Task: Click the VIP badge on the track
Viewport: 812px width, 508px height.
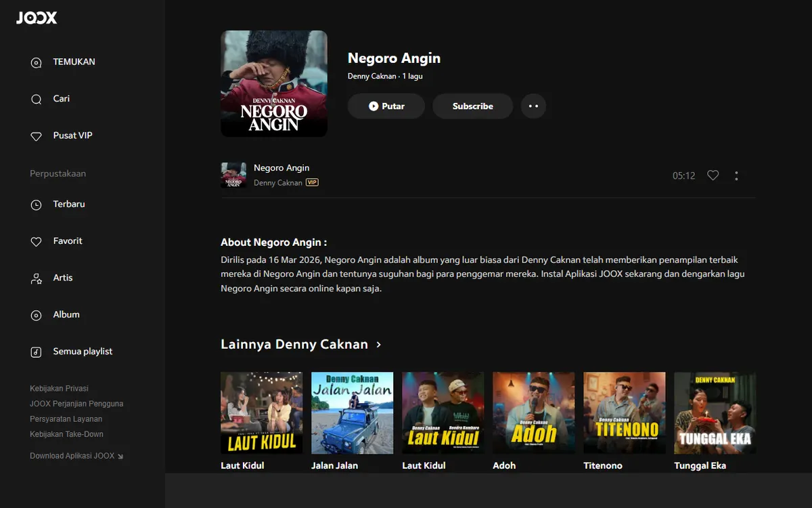Action: (312, 183)
